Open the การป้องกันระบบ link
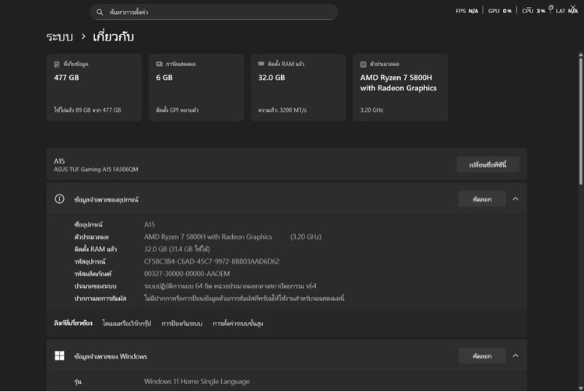 coord(183,323)
